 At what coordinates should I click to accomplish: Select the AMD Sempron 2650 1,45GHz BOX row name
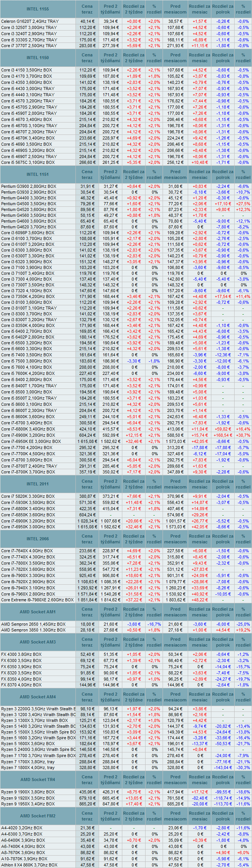click(x=33, y=624)
